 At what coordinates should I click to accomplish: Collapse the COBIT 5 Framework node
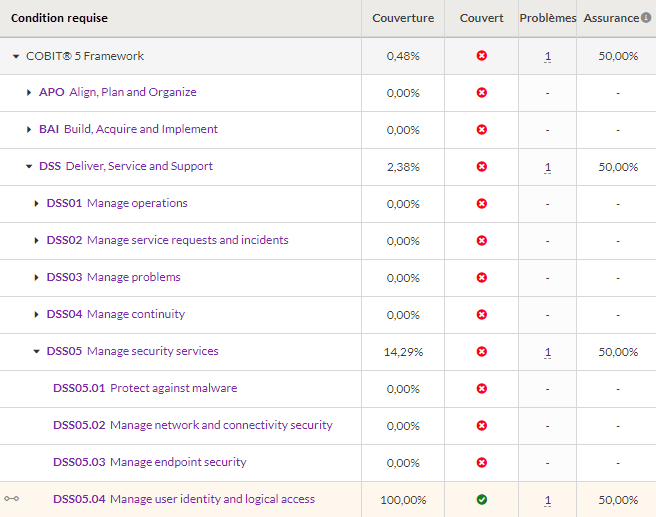pos(16,56)
